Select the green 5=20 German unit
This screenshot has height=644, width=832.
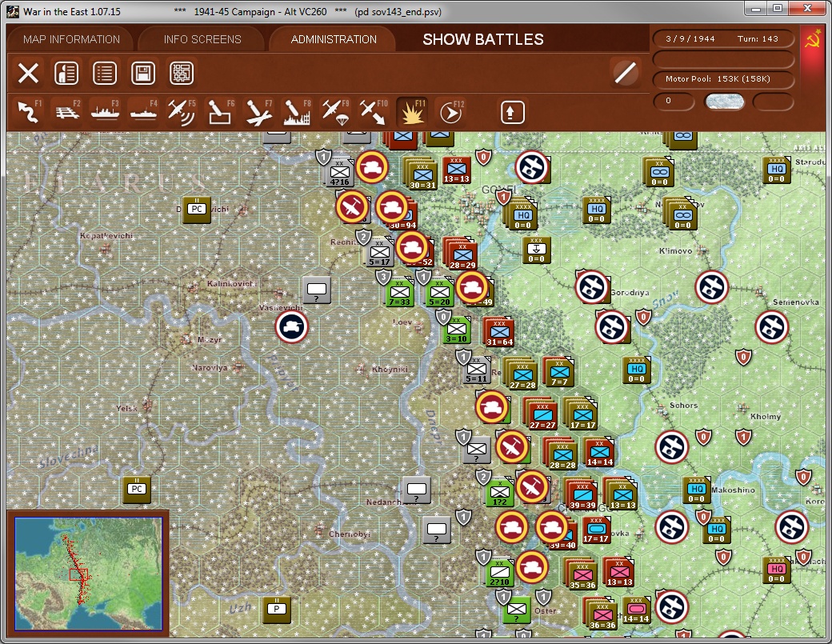439,292
